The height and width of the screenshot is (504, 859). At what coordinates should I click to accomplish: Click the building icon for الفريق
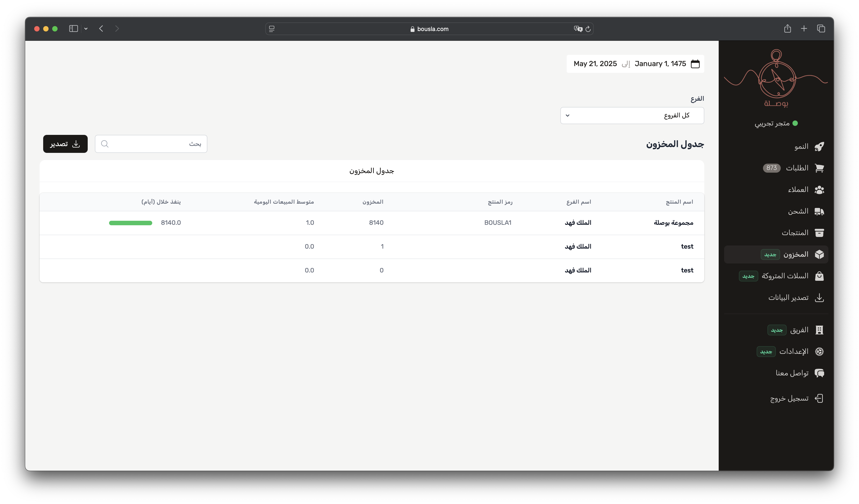click(819, 330)
